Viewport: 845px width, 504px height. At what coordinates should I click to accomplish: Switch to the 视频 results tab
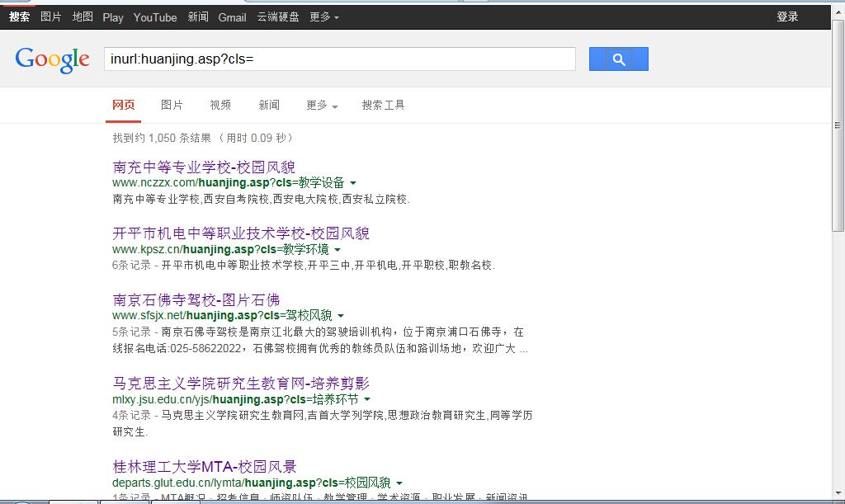[x=220, y=105]
